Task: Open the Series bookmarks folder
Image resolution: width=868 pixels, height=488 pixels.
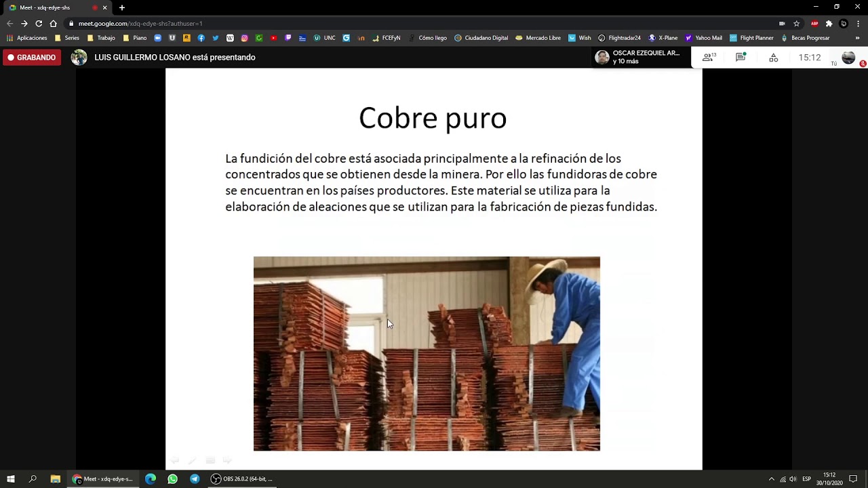Action: [67, 38]
